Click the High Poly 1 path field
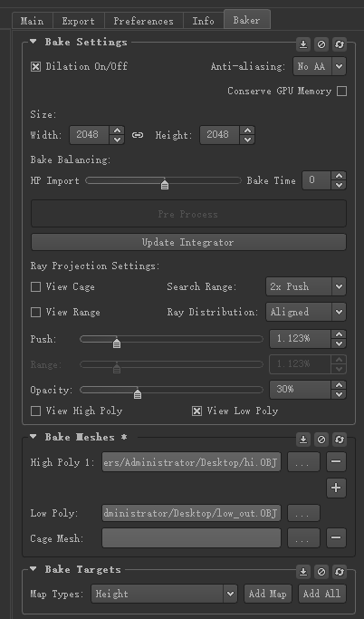The width and height of the screenshot is (364, 619). pyautogui.click(x=191, y=462)
